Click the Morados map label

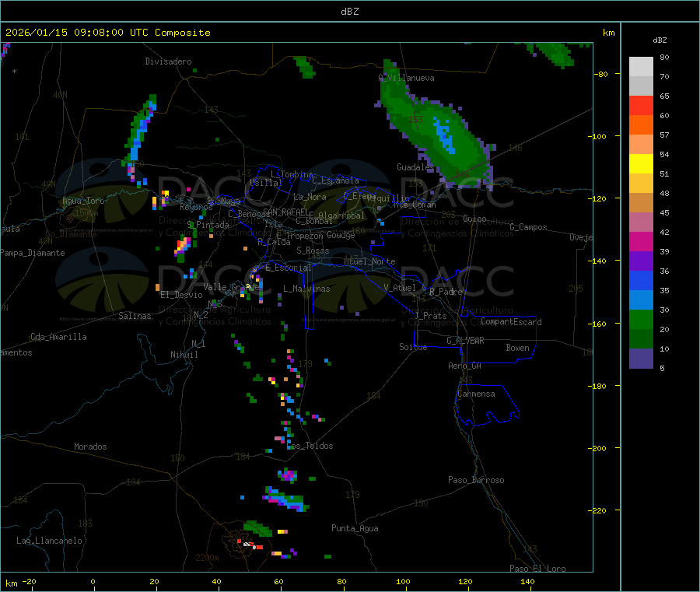click(x=90, y=447)
